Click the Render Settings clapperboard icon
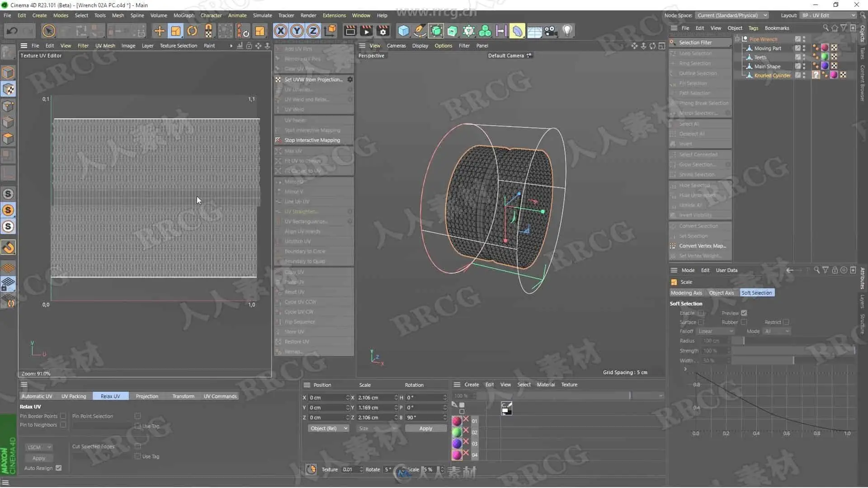The width and height of the screenshot is (868, 488). click(383, 31)
